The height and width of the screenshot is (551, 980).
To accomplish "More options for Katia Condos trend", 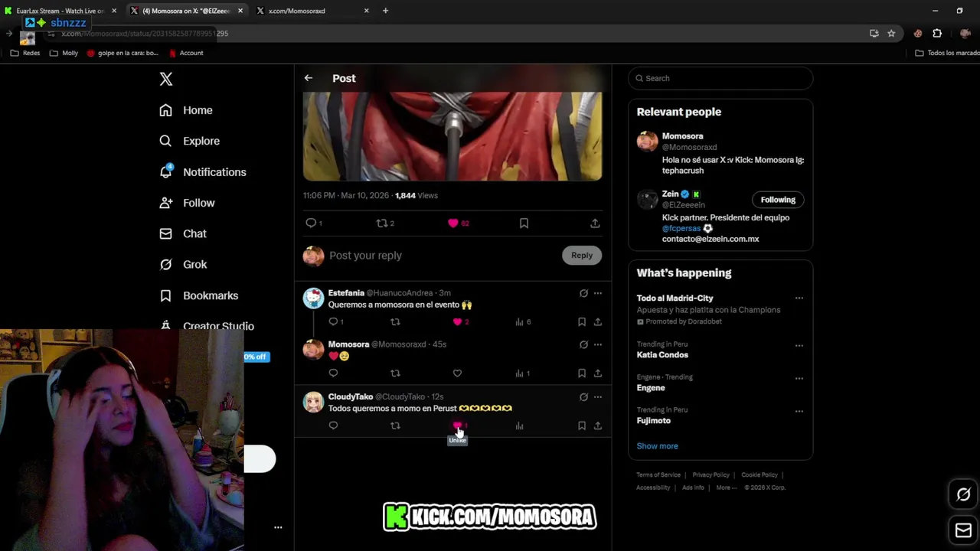I will pos(799,346).
